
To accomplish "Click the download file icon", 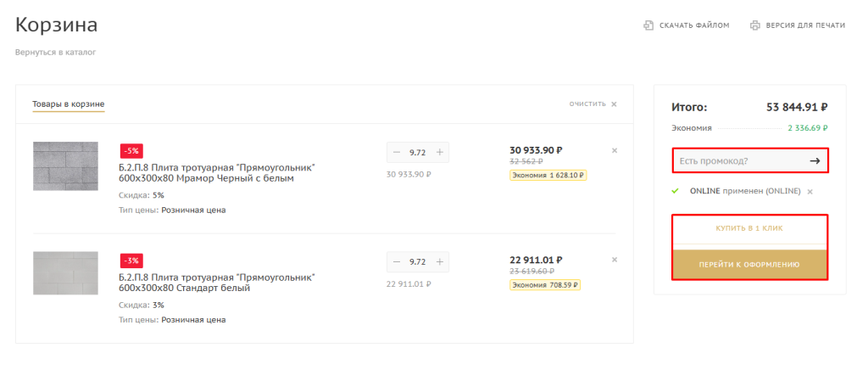I will click(648, 25).
